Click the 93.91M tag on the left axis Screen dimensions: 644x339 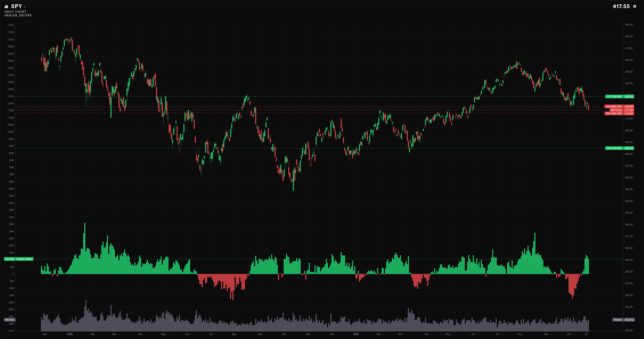tap(10, 320)
